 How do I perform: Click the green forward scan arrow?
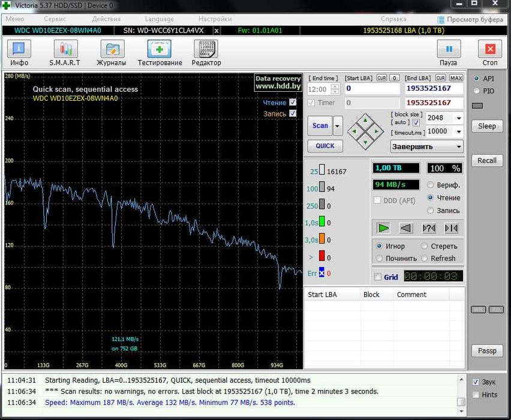click(x=384, y=228)
